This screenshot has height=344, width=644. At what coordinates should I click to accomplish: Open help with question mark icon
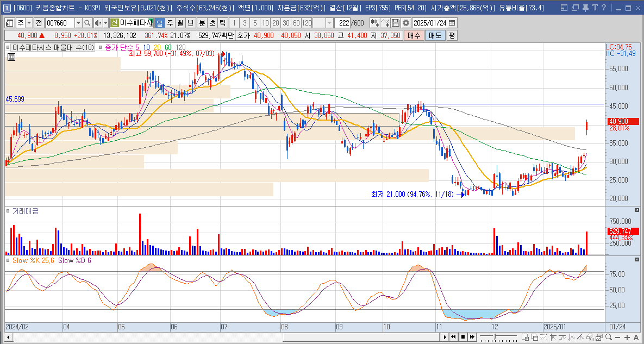click(604, 8)
